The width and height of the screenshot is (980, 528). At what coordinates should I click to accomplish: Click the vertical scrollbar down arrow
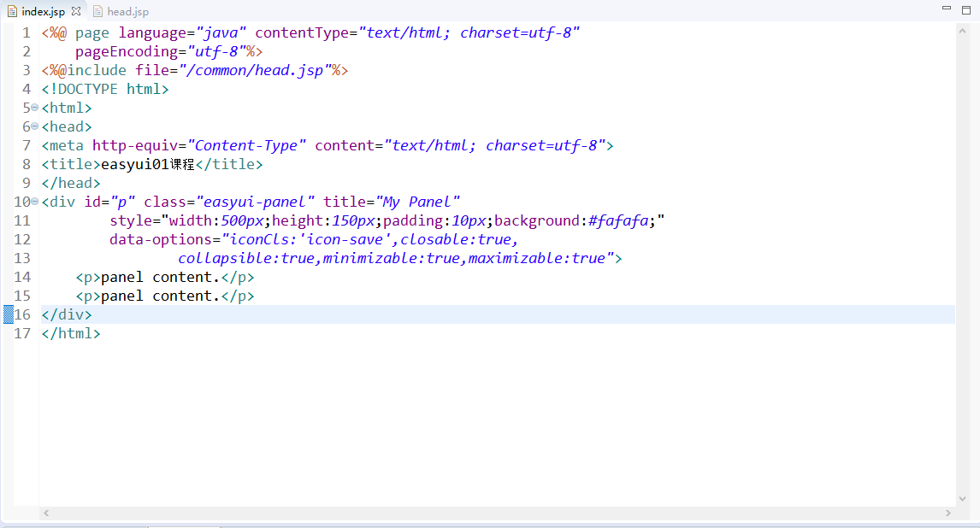pyautogui.click(x=963, y=499)
